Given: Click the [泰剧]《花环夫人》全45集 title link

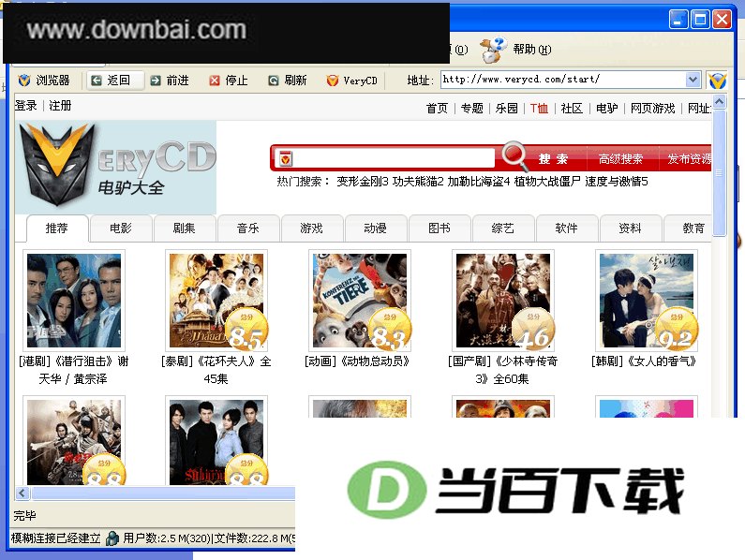Looking at the screenshot, I should (216, 370).
